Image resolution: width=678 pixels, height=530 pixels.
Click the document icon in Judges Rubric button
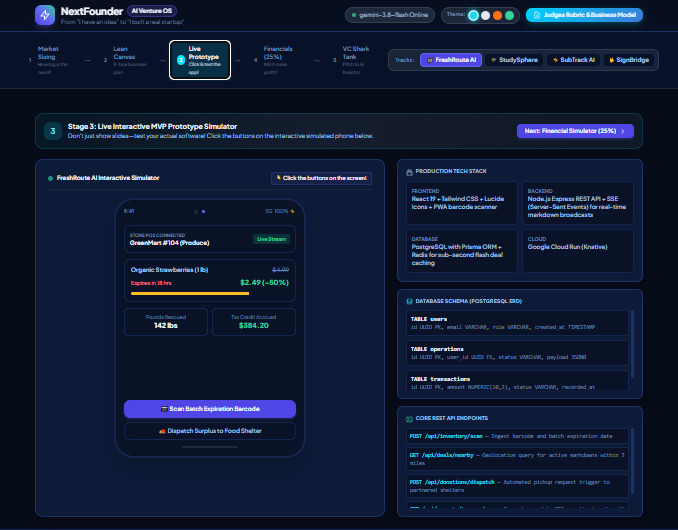tap(537, 15)
